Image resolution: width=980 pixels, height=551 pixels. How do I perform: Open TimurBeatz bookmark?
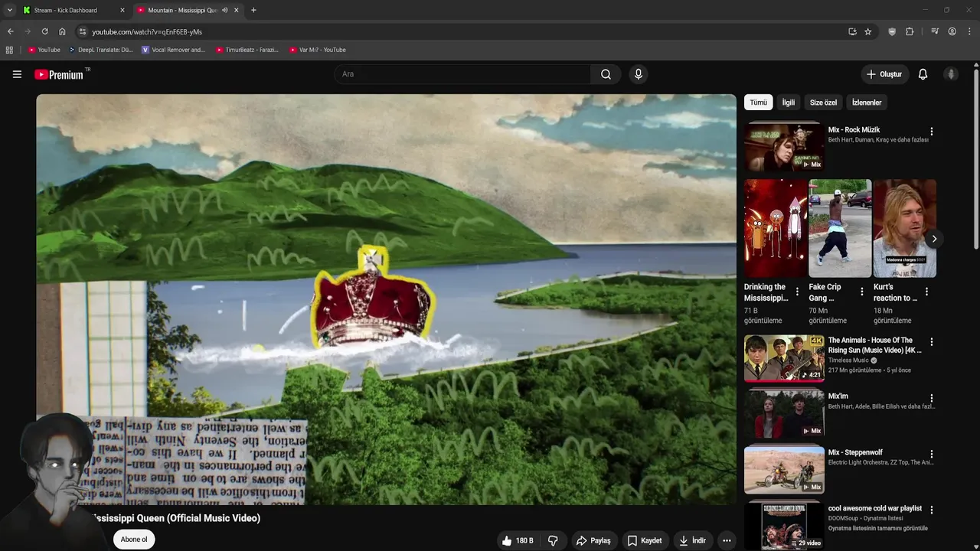(x=247, y=50)
